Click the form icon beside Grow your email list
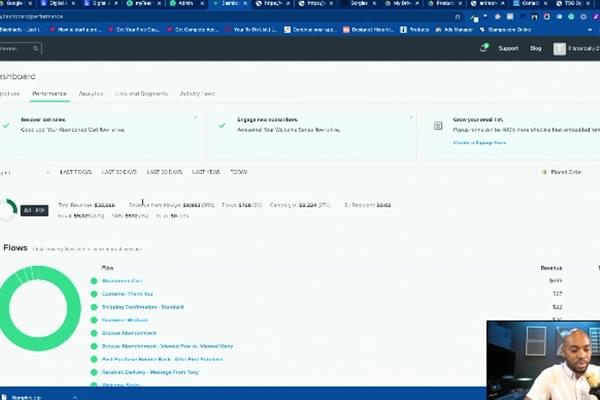Image resolution: width=600 pixels, height=400 pixels. [438, 126]
